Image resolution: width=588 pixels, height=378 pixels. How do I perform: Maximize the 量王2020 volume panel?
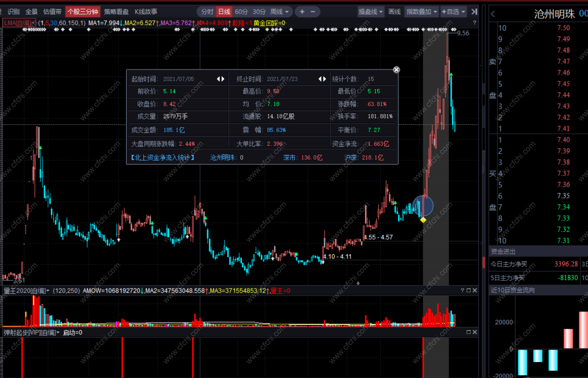[x=469, y=290]
